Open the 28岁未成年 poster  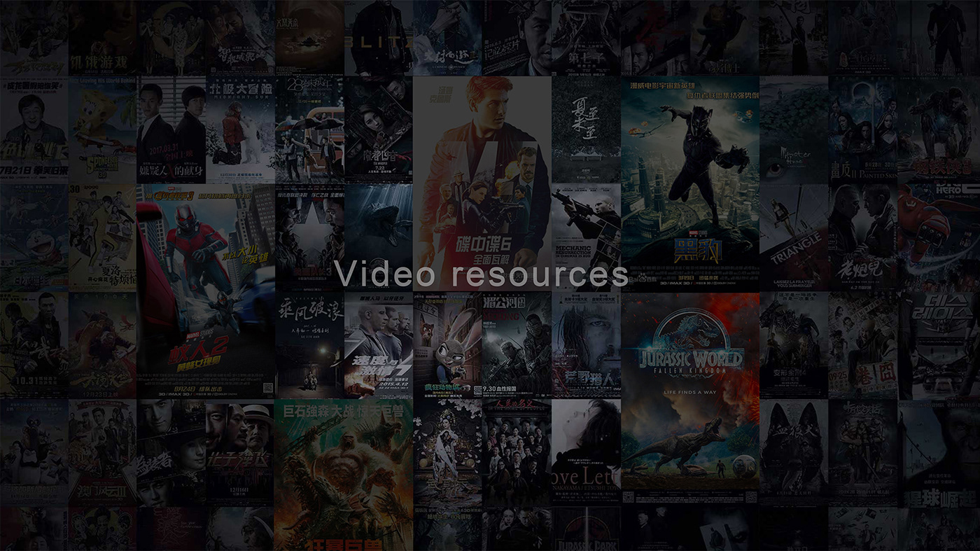[x=309, y=130]
